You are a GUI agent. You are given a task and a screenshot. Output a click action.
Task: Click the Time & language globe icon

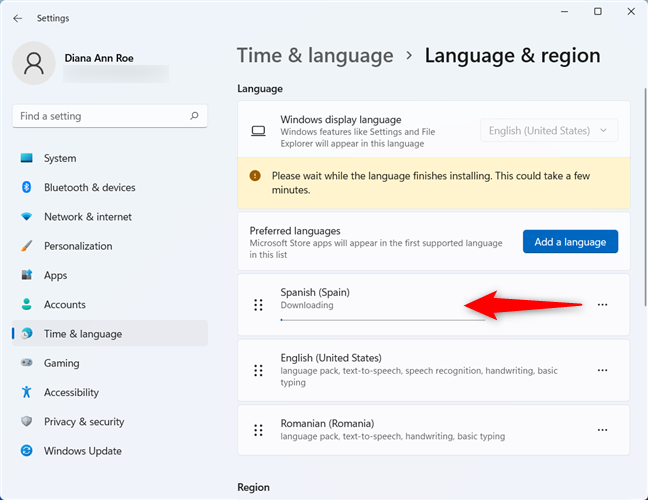(x=27, y=333)
